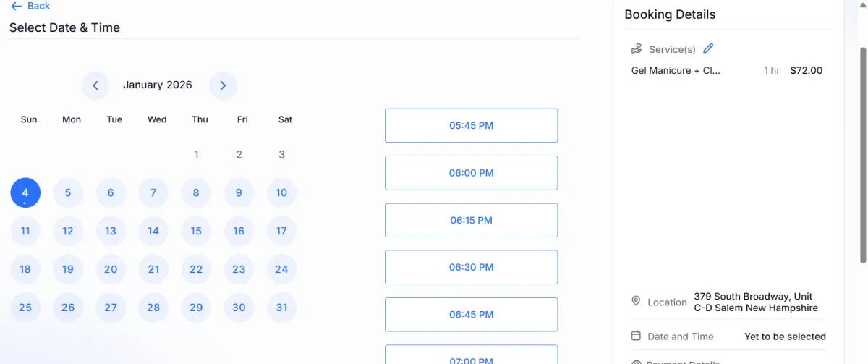
Task: Select January 9 date
Action: tap(239, 192)
